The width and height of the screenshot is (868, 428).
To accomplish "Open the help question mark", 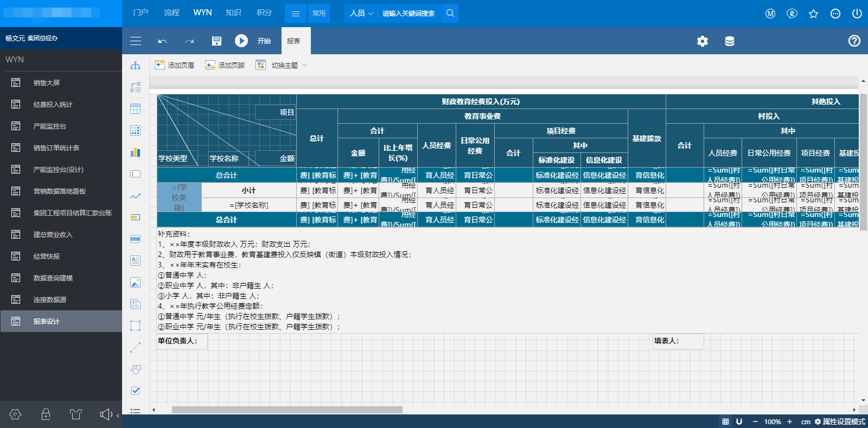I will point(854,41).
